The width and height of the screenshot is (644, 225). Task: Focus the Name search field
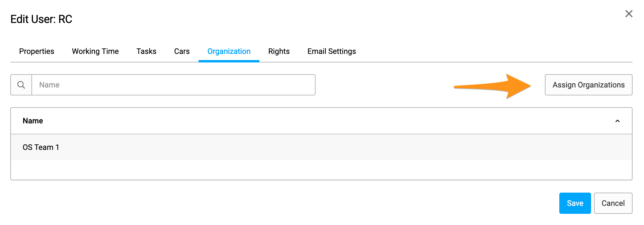click(x=173, y=85)
